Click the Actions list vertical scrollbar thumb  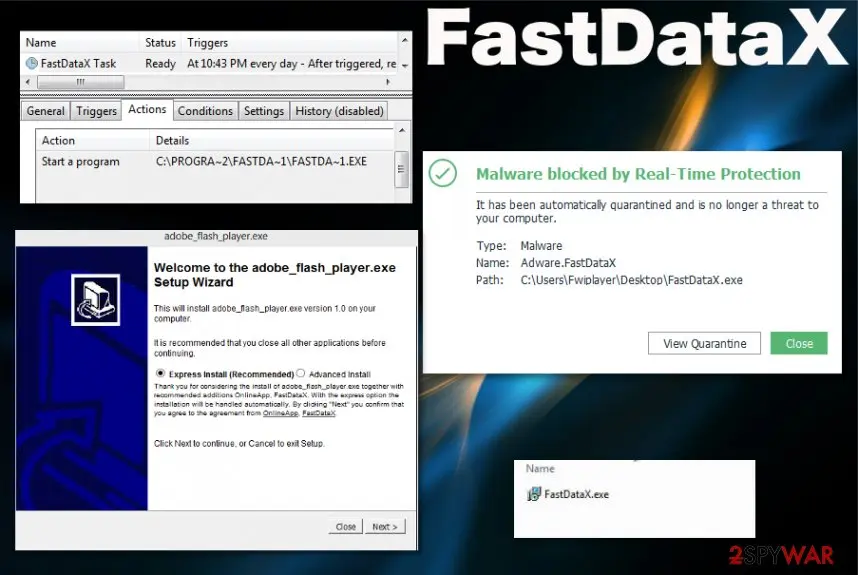tap(401, 169)
